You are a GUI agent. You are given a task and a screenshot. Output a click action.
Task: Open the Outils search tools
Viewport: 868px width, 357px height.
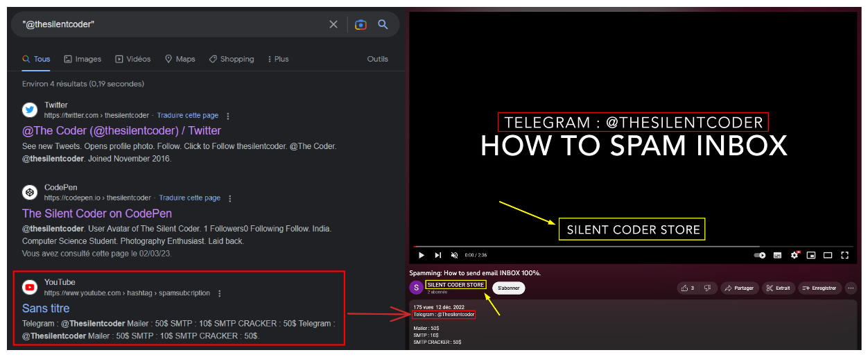[378, 59]
